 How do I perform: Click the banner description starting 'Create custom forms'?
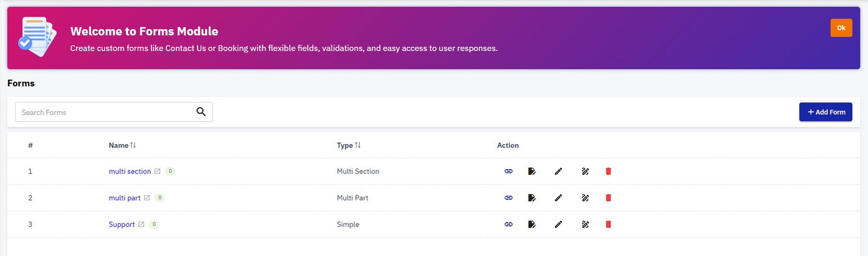pyautogui.click(x=284, y=48)
